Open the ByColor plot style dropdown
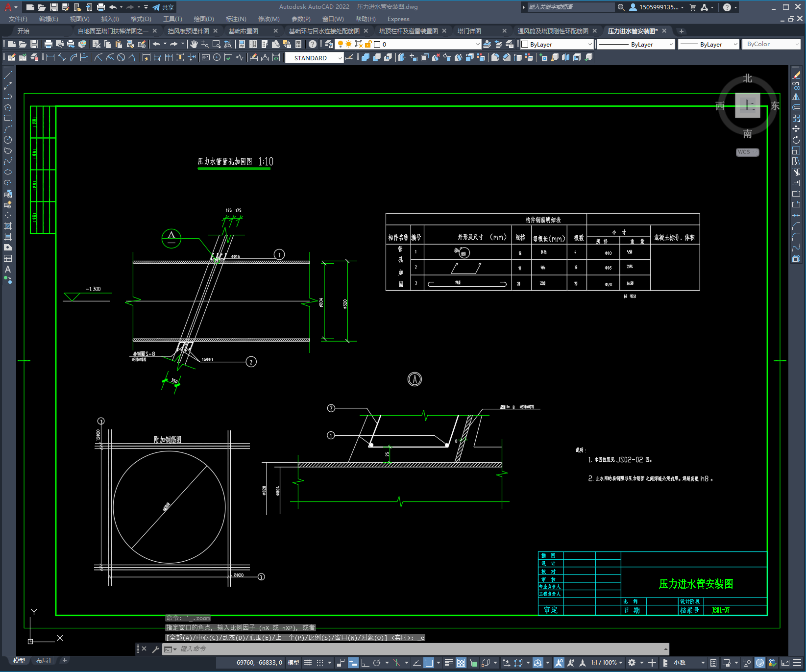806x672 pixels. tap(771, 44)
